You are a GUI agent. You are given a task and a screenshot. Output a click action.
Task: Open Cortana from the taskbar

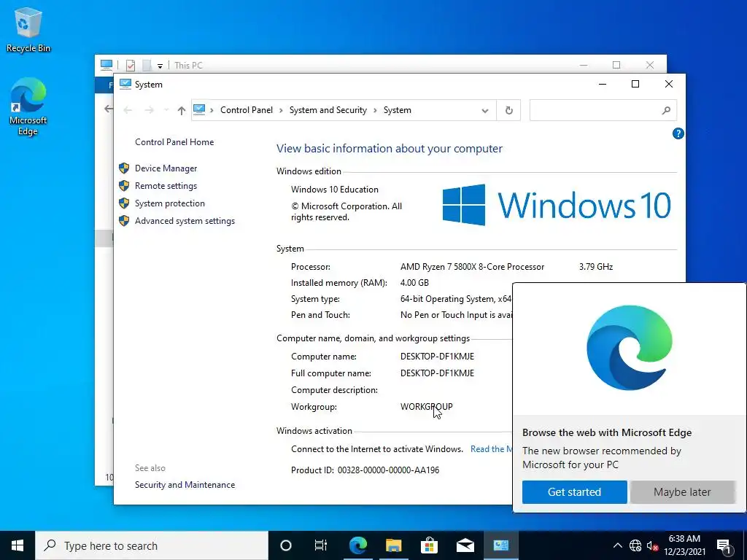click(x=285, y=545)
